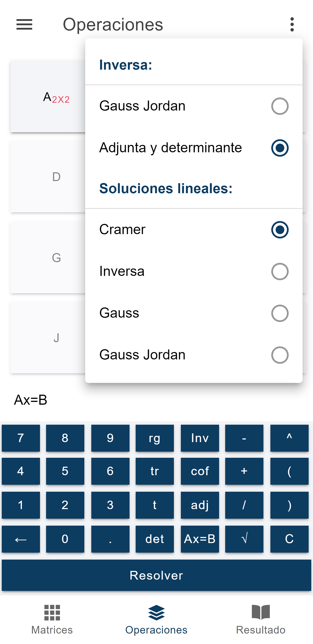Viewport: 313px width, 644px height.
Task: Select matrix A 2x2 card
Action: click(x=48, y=97)
